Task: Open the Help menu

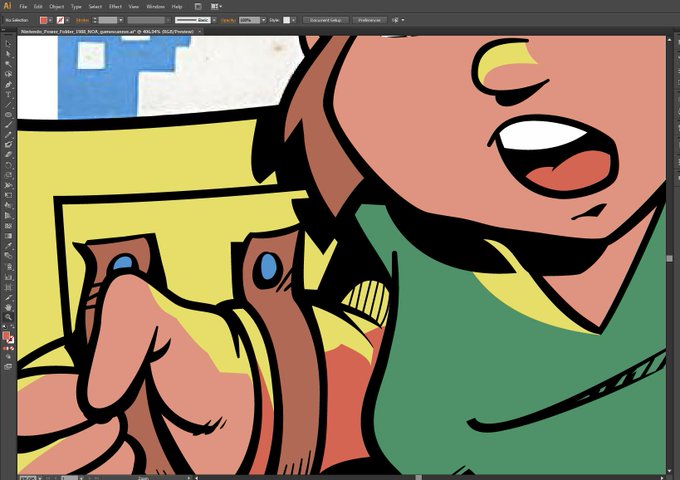Action: pyautogui.click(x=177, y=7)
